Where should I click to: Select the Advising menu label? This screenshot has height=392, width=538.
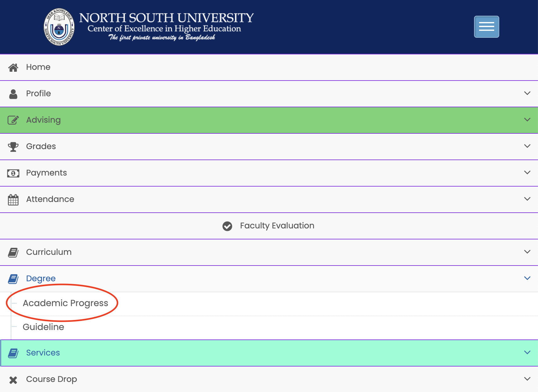(x=43, y=120)
